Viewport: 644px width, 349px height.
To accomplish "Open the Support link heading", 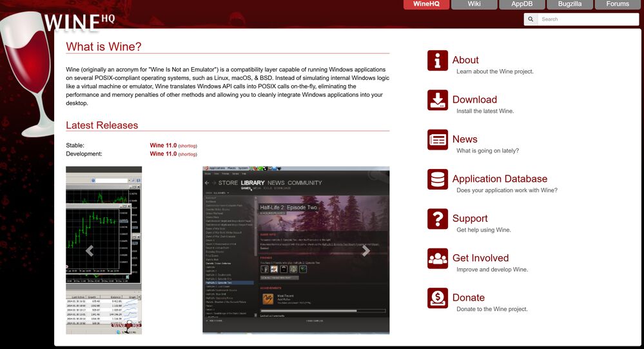I will 470,219.
